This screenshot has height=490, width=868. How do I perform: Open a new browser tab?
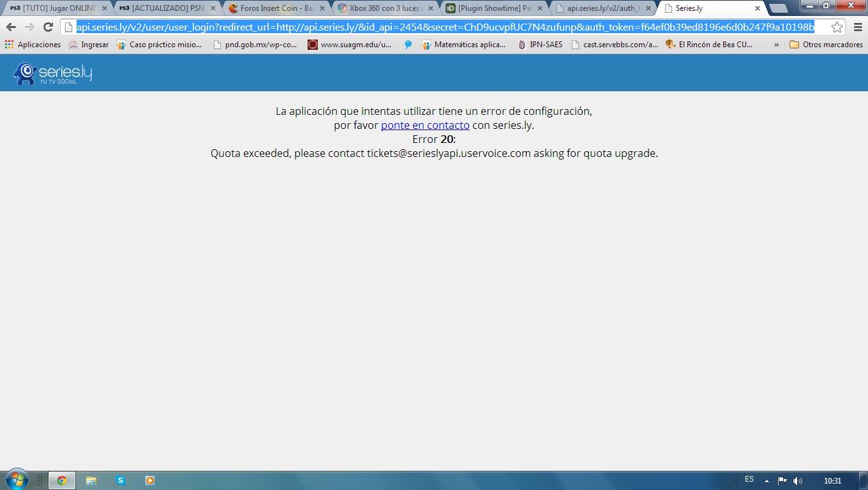777,8
